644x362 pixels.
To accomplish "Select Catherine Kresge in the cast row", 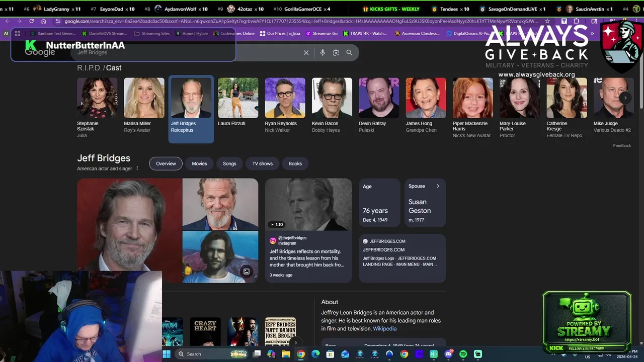I will (x=567, y=108).
